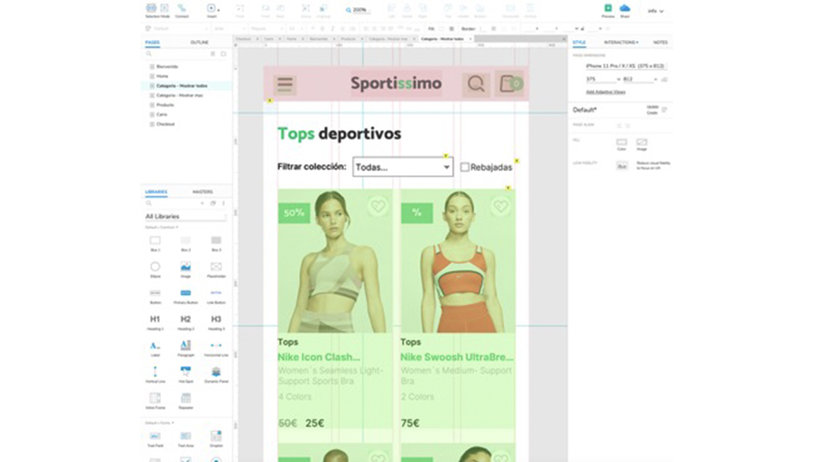This screenshot has height=462, width=820.
Task: Click heart favorite on first product
Action: pyautogui.click(x=376, y=207)
